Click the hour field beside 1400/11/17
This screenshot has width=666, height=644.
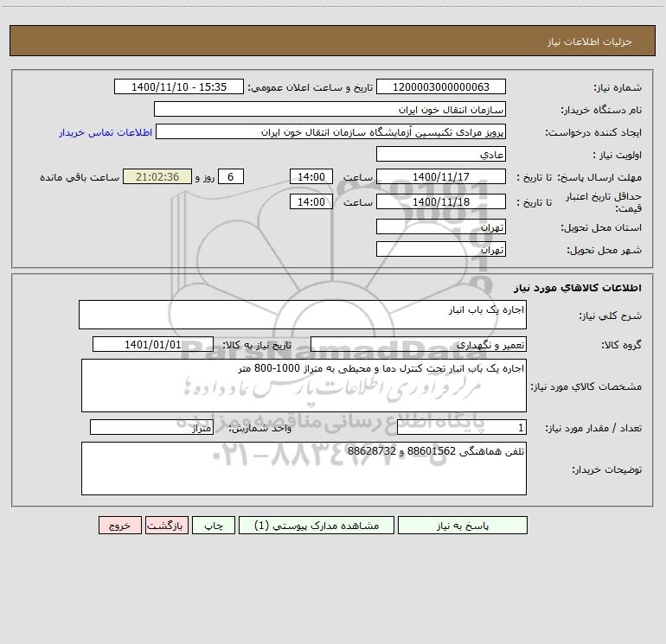(x=311, y=177)
